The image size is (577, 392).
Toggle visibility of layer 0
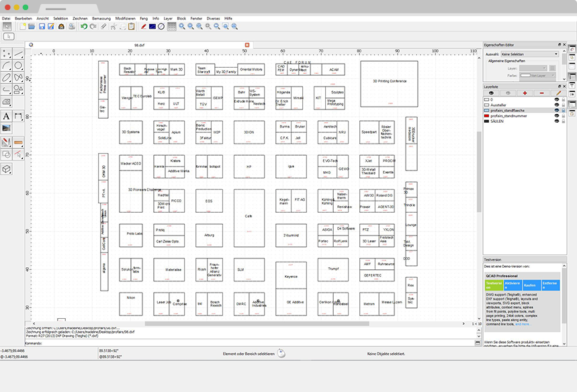pyautogui.click(x=557, y=99)
